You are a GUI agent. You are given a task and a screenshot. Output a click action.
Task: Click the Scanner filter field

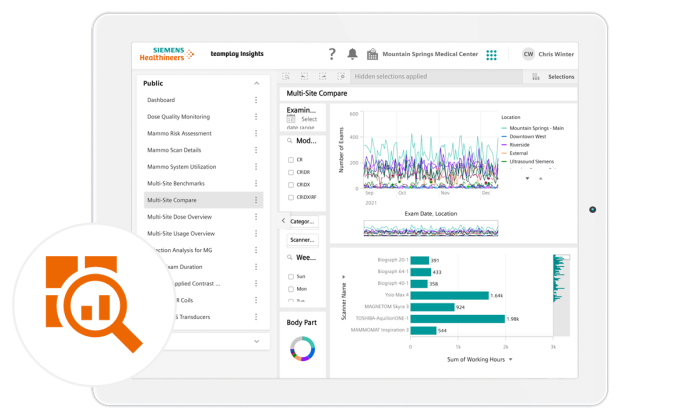pos(302,240)
